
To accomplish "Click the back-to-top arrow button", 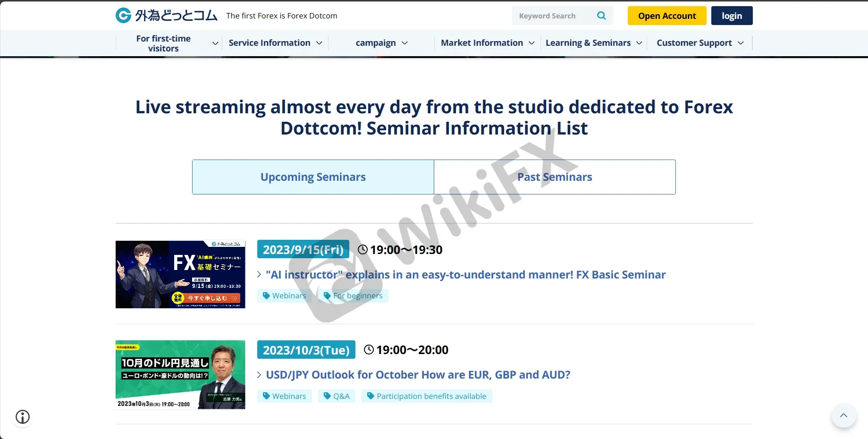I will tap(843, 416).
